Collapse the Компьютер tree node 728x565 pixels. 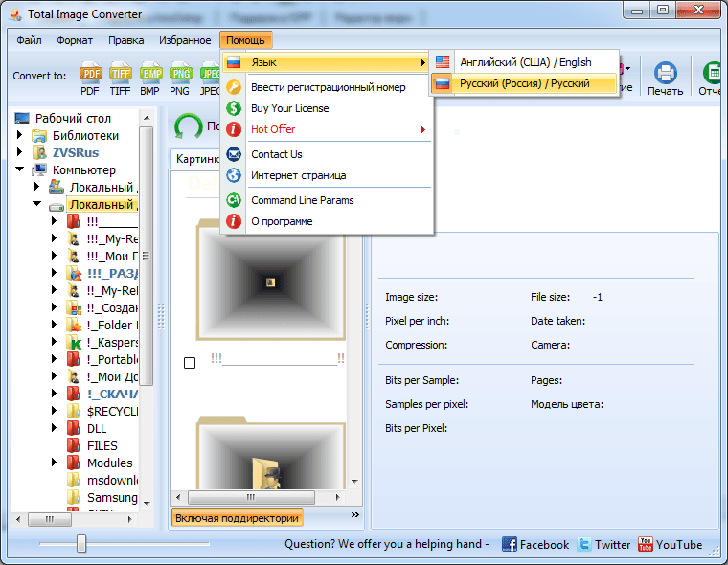(x=19, y=169)
